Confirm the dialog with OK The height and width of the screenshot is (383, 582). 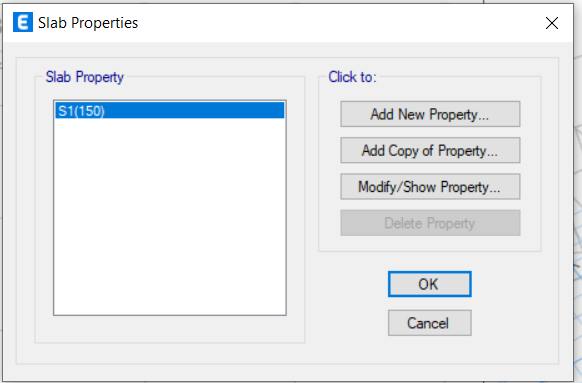(x=429, y=284)
